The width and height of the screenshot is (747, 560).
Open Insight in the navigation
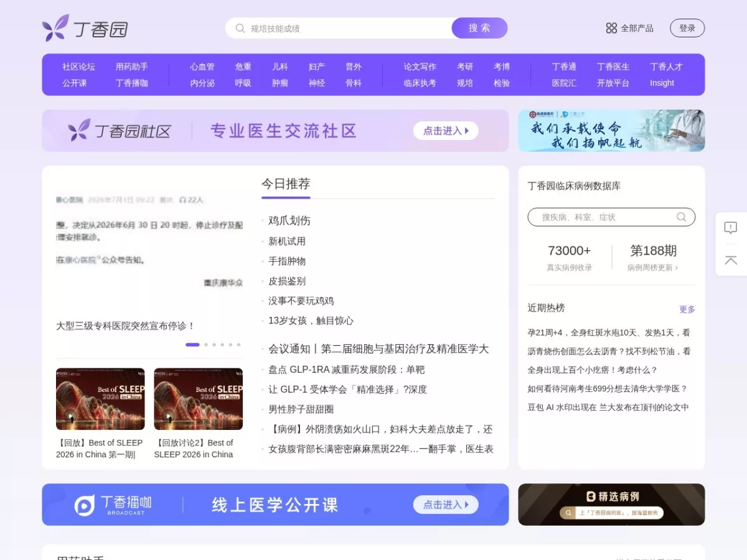pos(662,83)
